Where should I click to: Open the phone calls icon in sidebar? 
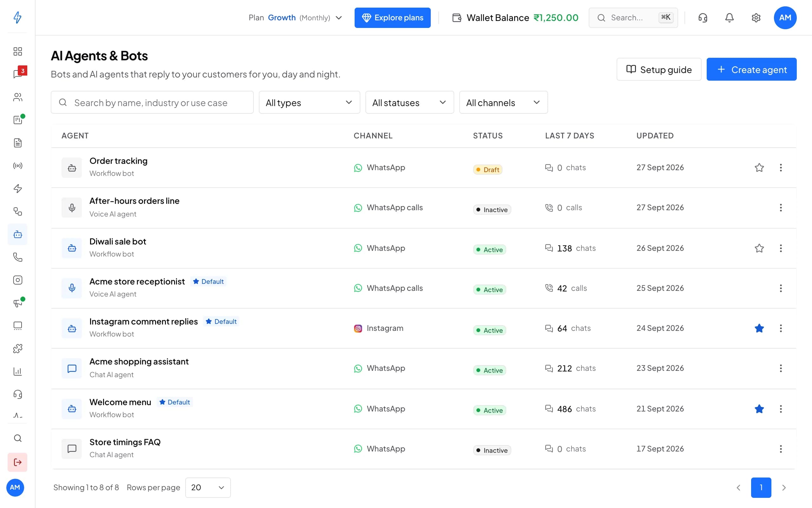tap(17, 257)
